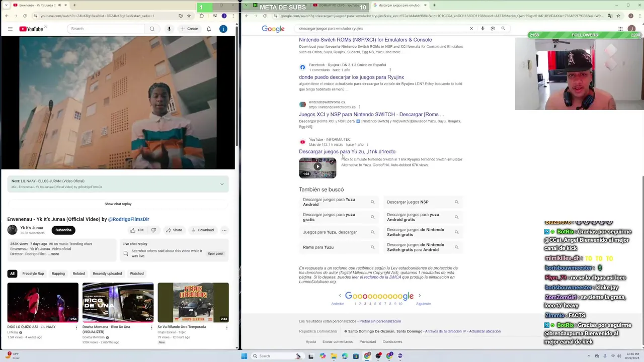Select the Related filter chip
The height and width of the screenshot is (362, 644).
[x=78, y=274]
